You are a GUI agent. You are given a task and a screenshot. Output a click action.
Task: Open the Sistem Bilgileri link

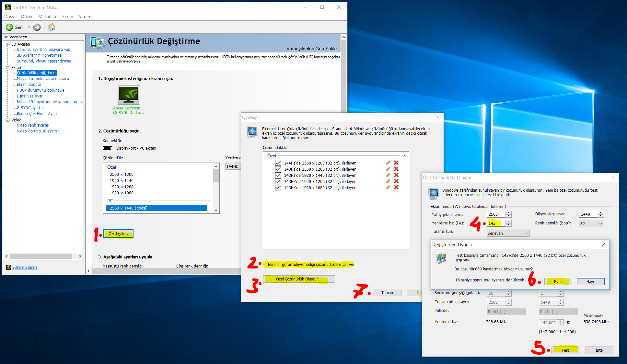[25, 267]
